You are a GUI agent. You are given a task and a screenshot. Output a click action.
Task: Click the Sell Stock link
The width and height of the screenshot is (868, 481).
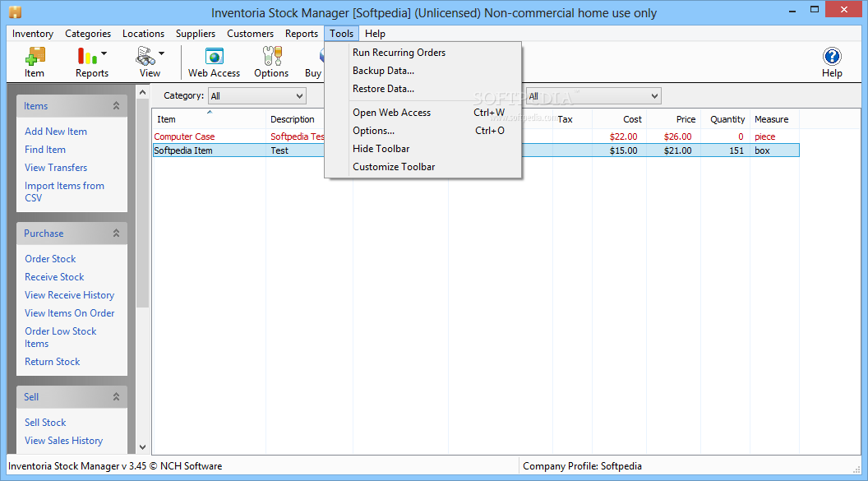click(45, 423)
